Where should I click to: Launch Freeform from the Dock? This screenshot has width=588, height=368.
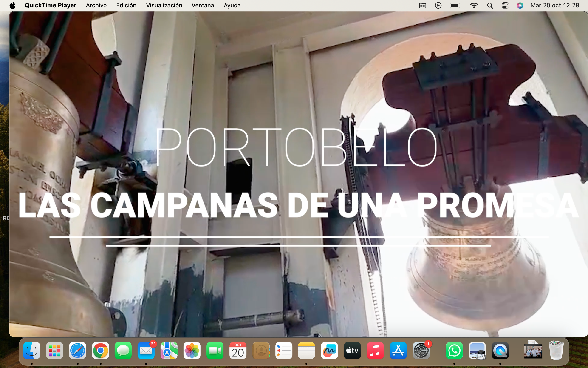click(329, 351)
